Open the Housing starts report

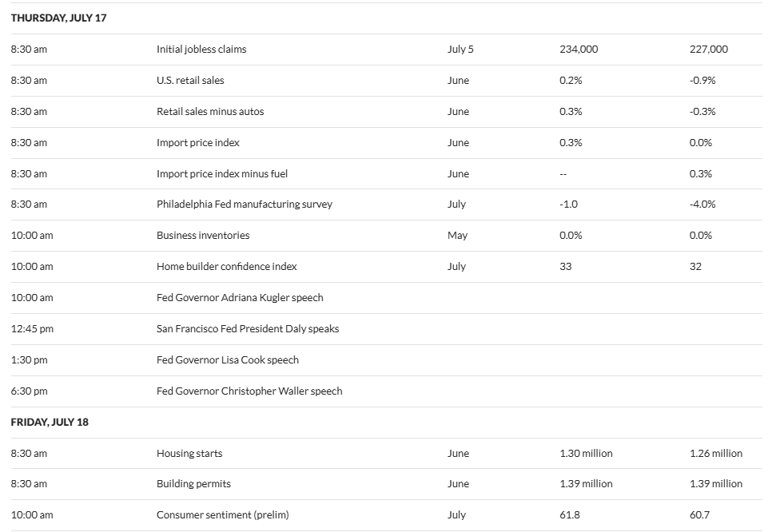189,454
